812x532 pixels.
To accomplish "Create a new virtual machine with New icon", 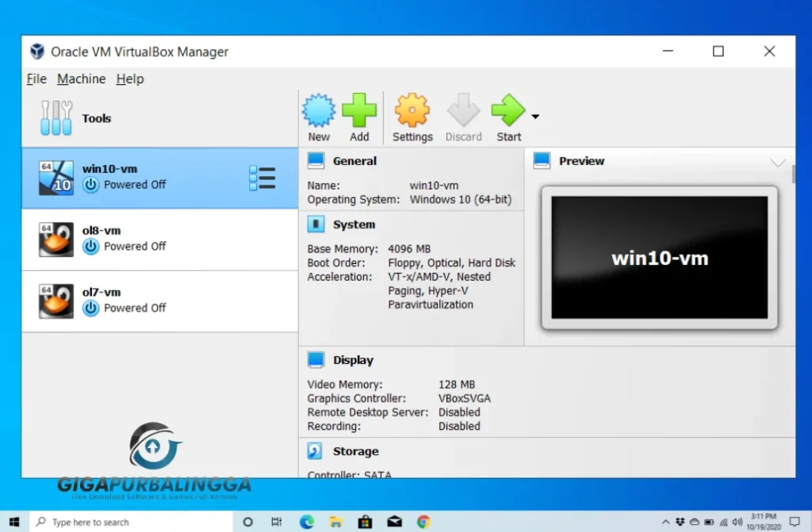I will click(x=318, y=113).
